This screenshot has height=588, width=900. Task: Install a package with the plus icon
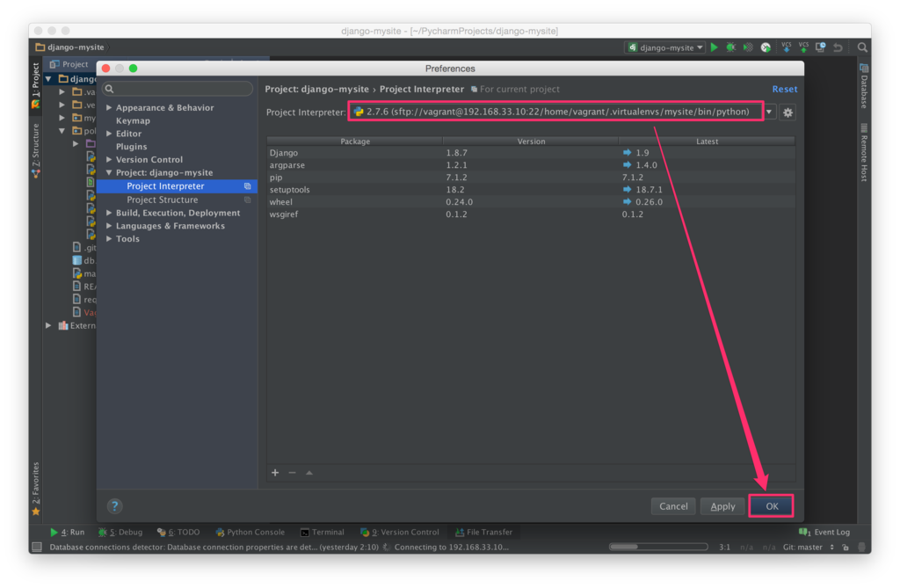click(x=275, y=473)
